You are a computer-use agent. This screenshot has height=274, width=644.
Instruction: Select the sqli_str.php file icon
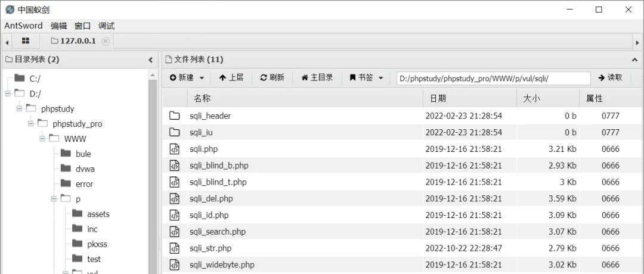175,248
